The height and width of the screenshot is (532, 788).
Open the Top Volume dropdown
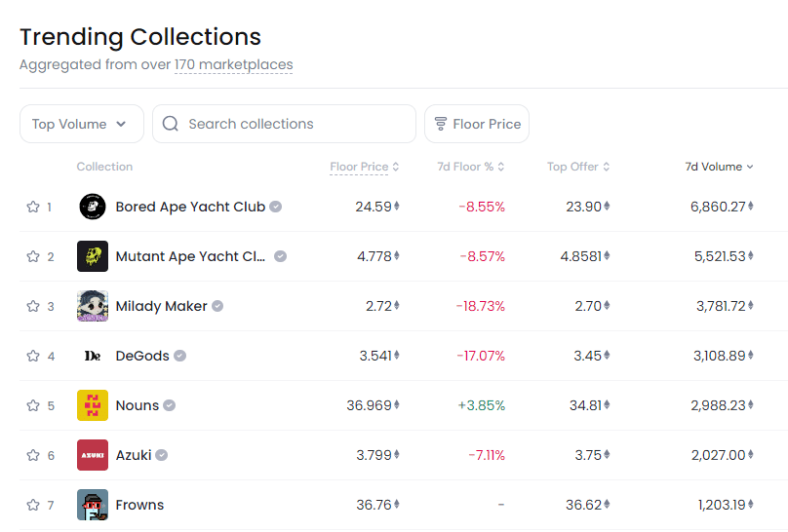pos(82,124)
